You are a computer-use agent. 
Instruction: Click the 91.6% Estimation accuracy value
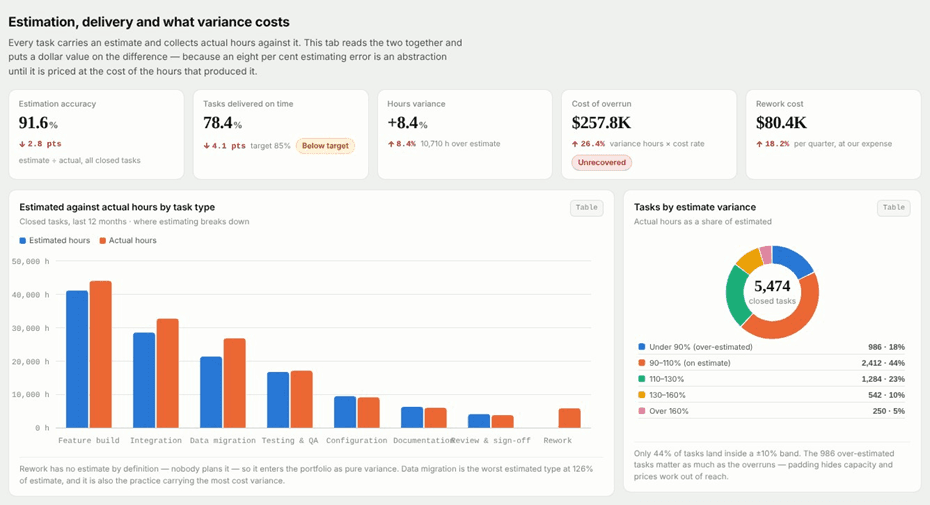(x=38, y=123)
